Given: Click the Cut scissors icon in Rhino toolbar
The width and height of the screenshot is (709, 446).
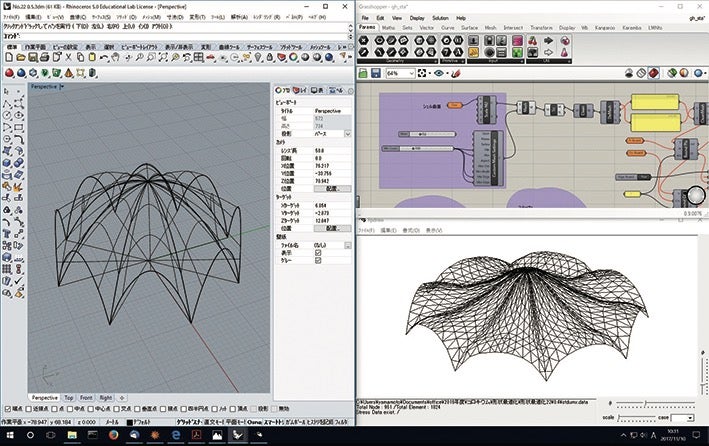Looking at the screenshot, I should [x=68, y=57].
